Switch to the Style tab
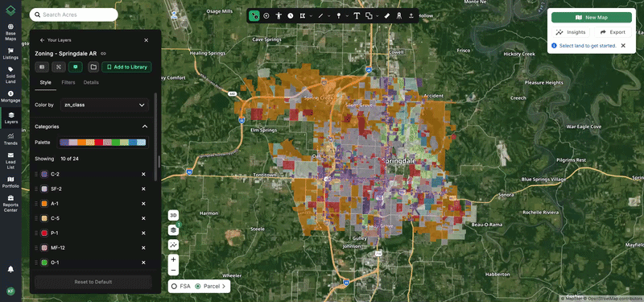 46,83
